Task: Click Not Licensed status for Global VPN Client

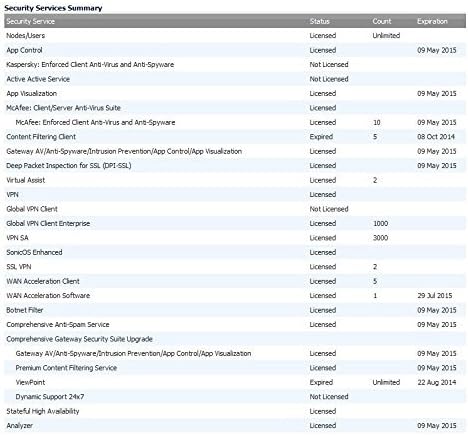Action: pyautogui.click(x=329, y=209)
